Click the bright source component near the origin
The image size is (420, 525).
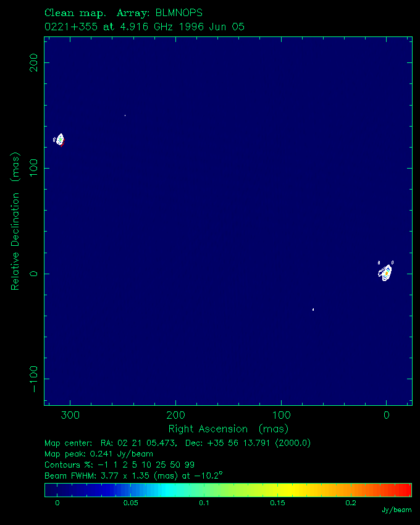pyautogui.click(x=386, y=272)
